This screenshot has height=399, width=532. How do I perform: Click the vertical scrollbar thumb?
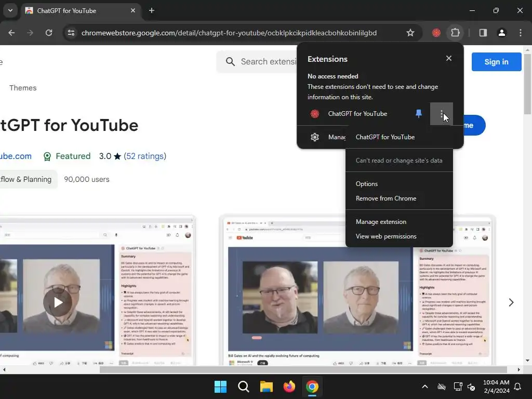(x=527, y=84)
